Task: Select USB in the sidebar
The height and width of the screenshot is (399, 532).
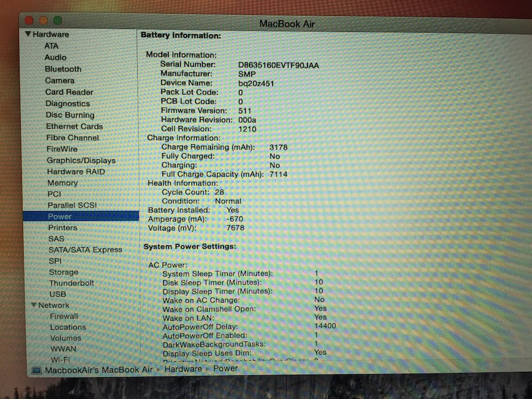Action: (x=58, y=294)
